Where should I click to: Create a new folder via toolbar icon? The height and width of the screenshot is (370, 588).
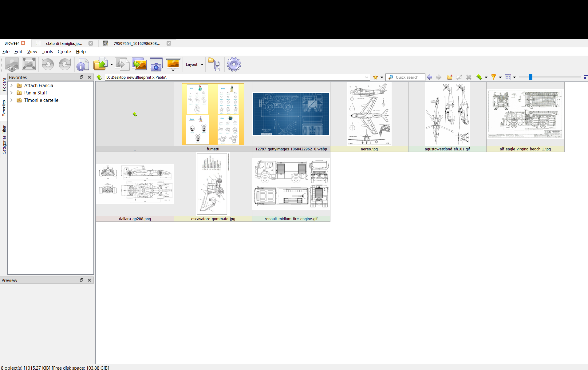coord(449,78)
